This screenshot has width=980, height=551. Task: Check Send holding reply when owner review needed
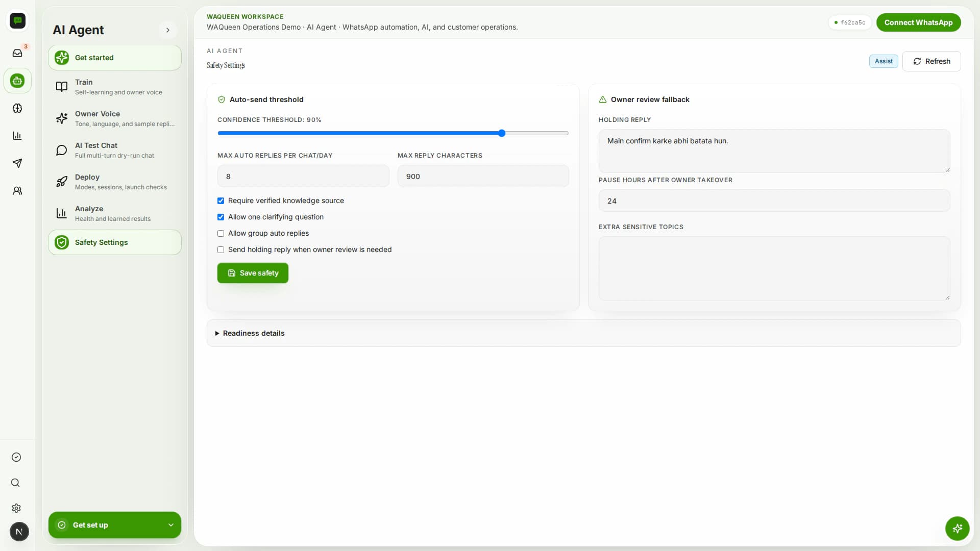coord(220,250)
